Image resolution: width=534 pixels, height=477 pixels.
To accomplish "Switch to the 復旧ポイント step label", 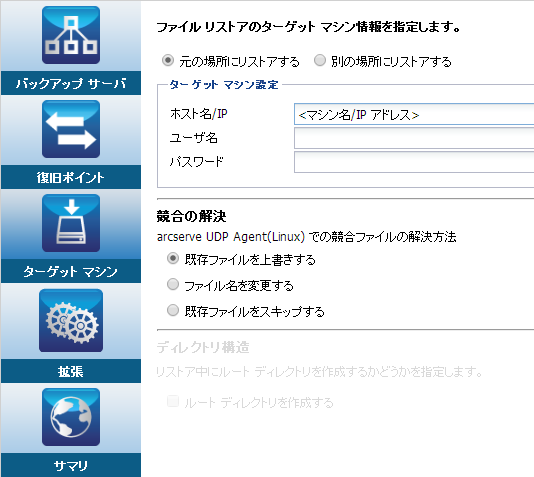I will click(x=71, y=177).
